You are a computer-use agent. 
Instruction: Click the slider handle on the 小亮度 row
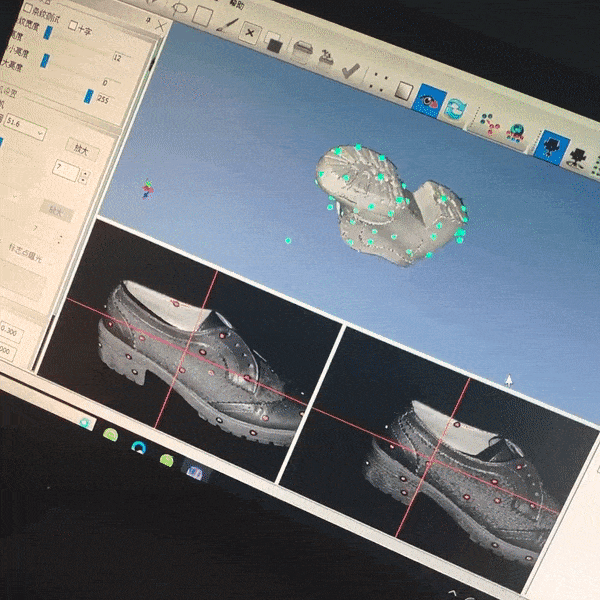[x=45, y=60]
